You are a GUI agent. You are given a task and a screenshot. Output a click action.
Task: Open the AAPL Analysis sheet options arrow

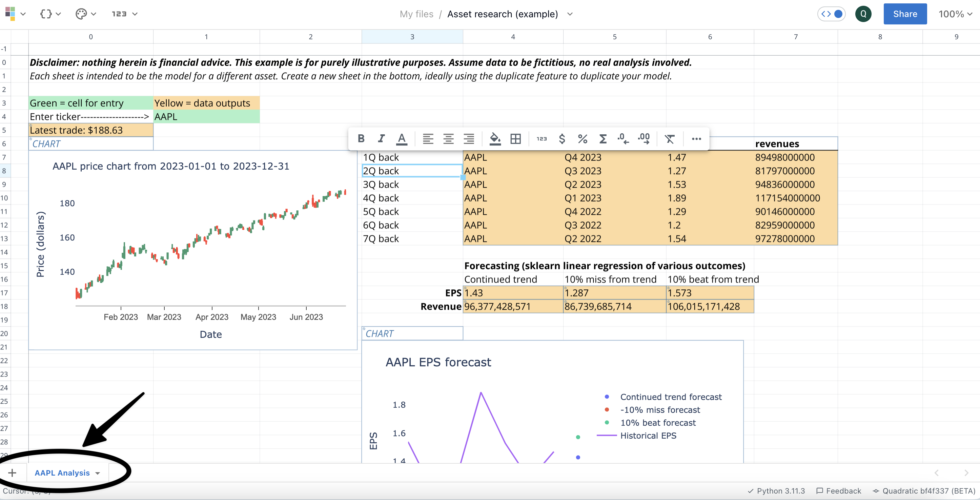(x=98, y=473)
